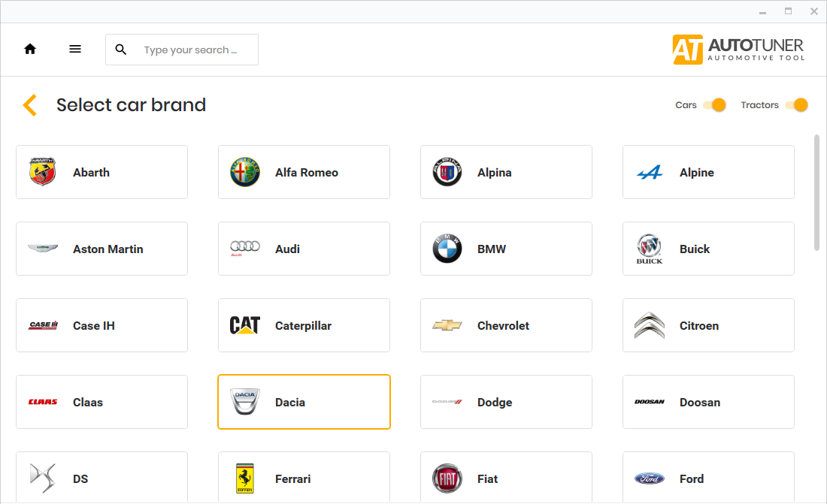The width and height of the screenshot is (827, 504).
Task: Select the Audi brand card
Action: click(304, 249)
